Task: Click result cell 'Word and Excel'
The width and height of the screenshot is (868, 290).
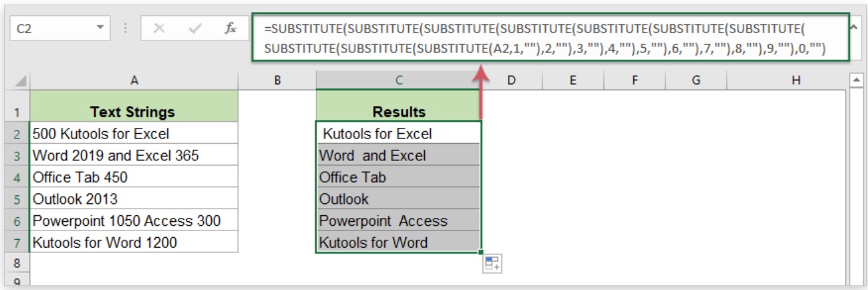Action: 399,156
